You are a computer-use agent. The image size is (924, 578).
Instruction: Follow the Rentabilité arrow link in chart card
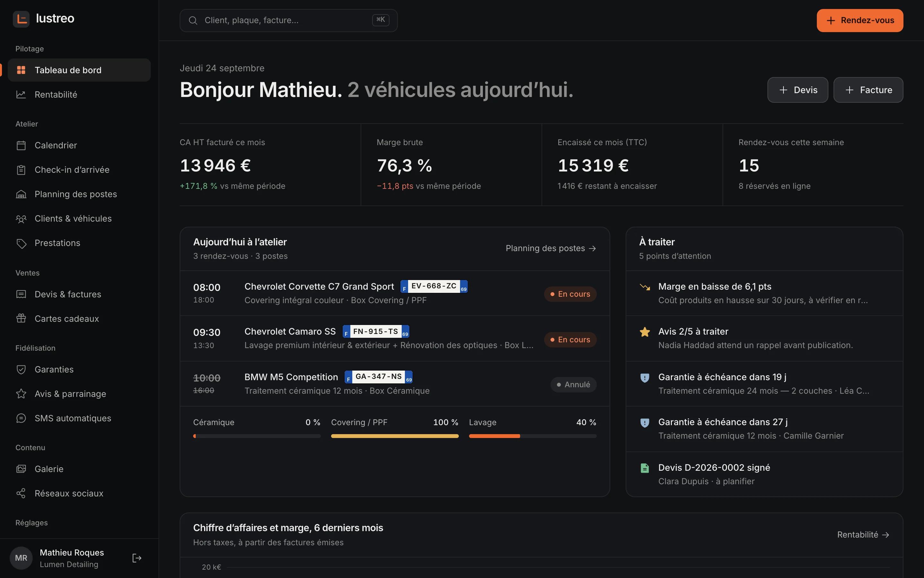click(x=863, y=534)
